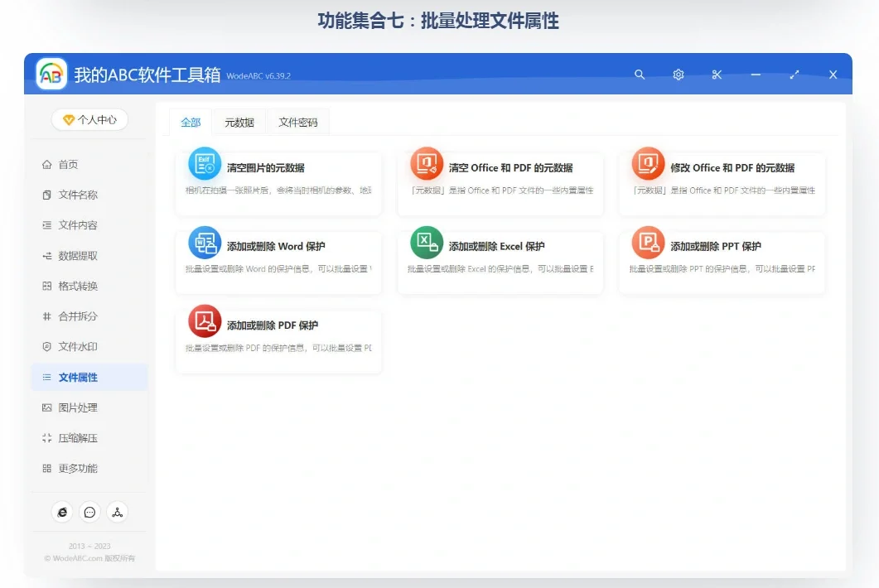Switch to the 元数据 tab

239,122
